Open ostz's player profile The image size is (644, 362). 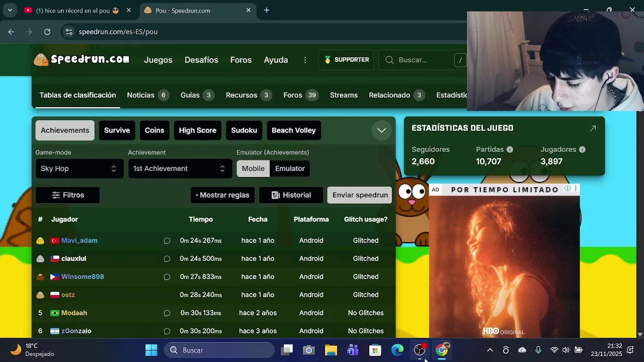(x=68, y=295)
